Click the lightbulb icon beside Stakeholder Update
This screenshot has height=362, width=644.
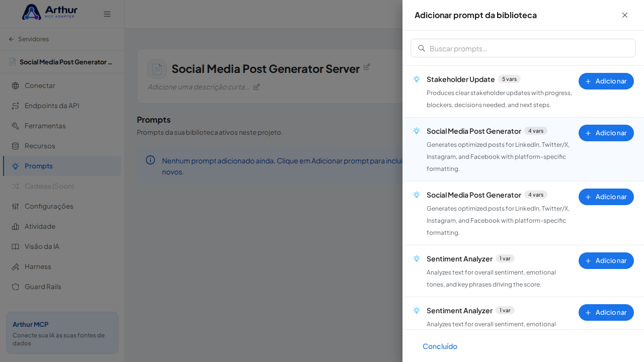point(417,79)
